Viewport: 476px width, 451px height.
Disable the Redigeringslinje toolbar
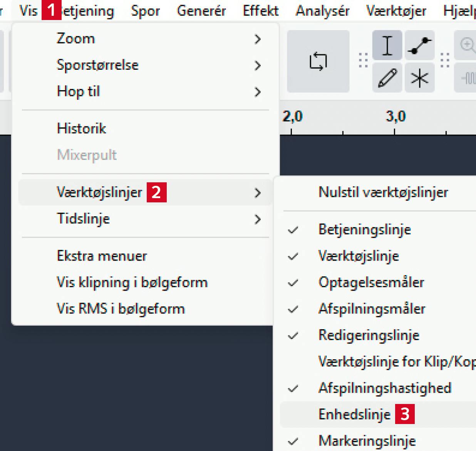(x=369, y=335)
